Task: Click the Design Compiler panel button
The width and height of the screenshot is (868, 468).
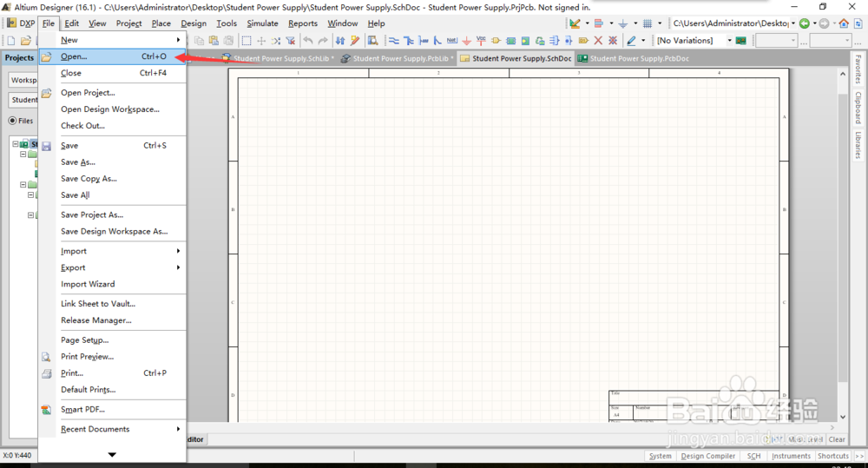Action: [x=708, y=456]
